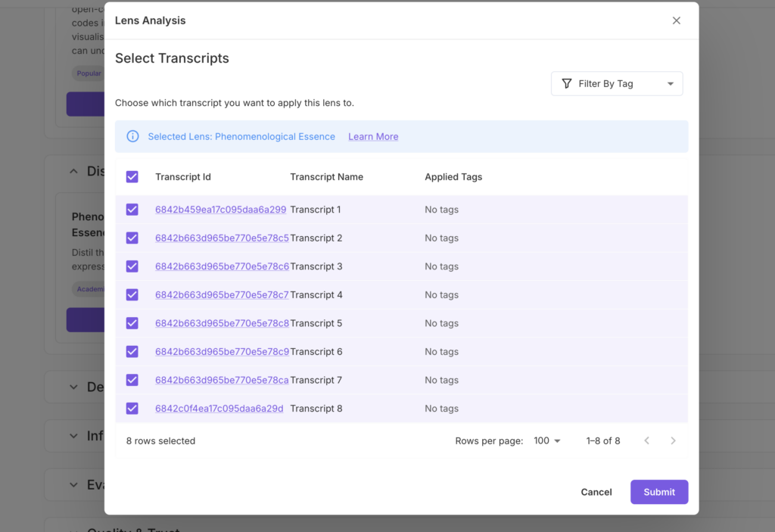
Task: Deselect the Transcript 4 row checkbox
Action: [132, 295]
